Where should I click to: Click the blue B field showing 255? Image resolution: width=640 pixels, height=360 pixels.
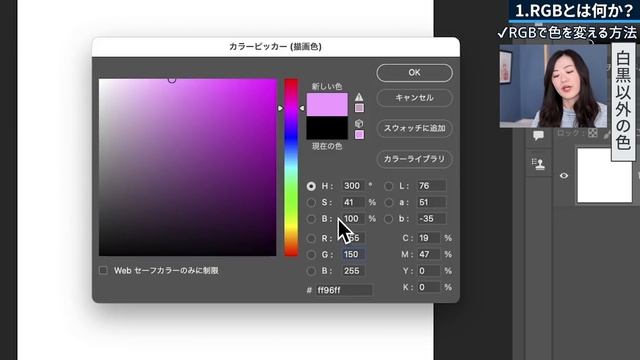point(353,271)
